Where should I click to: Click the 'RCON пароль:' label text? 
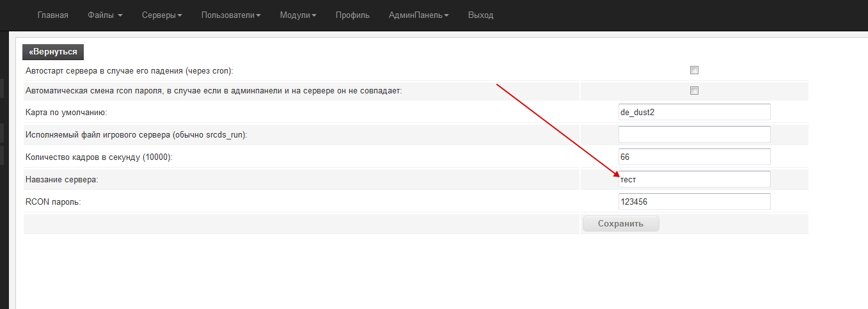[54, 202]
